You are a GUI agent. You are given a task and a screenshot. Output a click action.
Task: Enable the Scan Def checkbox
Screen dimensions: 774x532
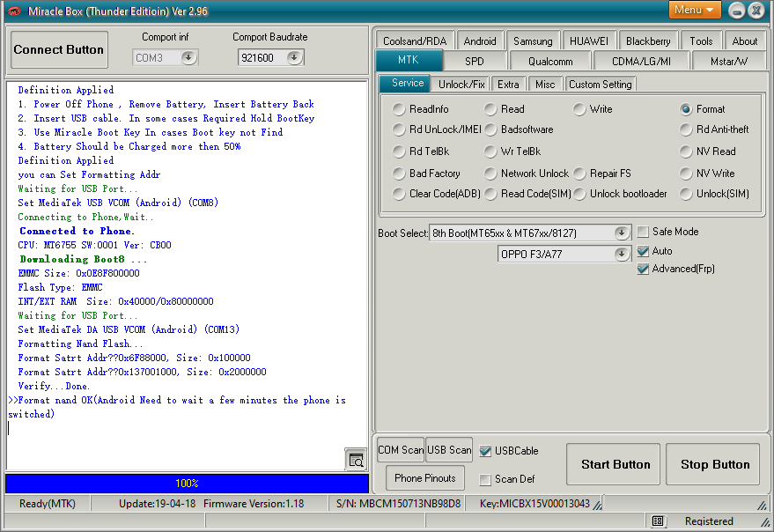[486, 479]
